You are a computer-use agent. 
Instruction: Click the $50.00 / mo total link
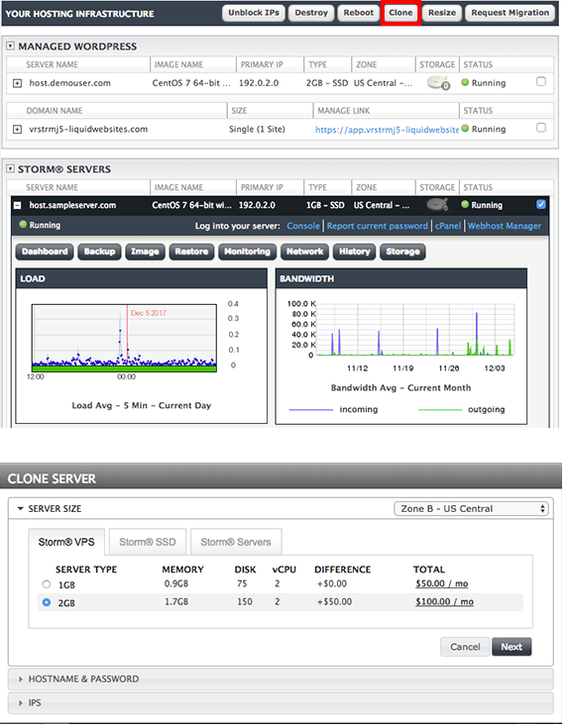pos(442,583)
